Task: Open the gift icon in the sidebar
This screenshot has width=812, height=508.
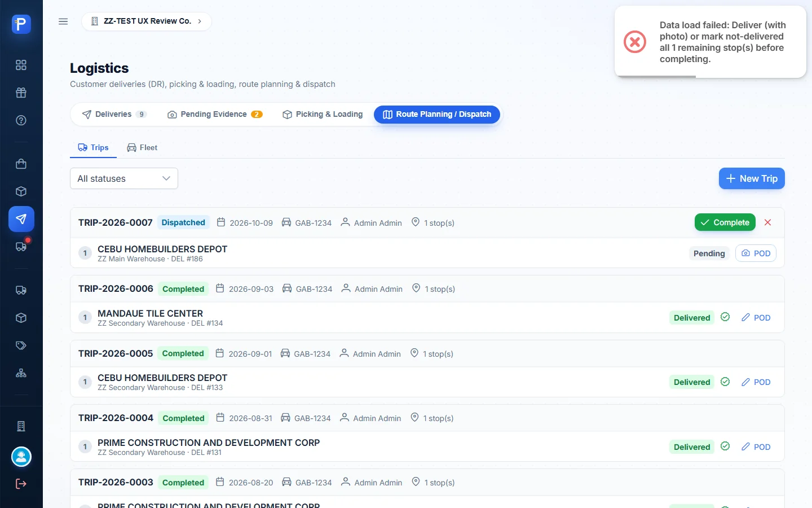Action: [21, 93]
